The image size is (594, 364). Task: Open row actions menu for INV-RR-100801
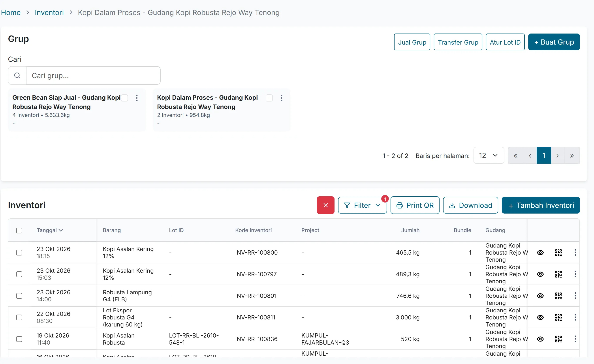click(575, 296)
